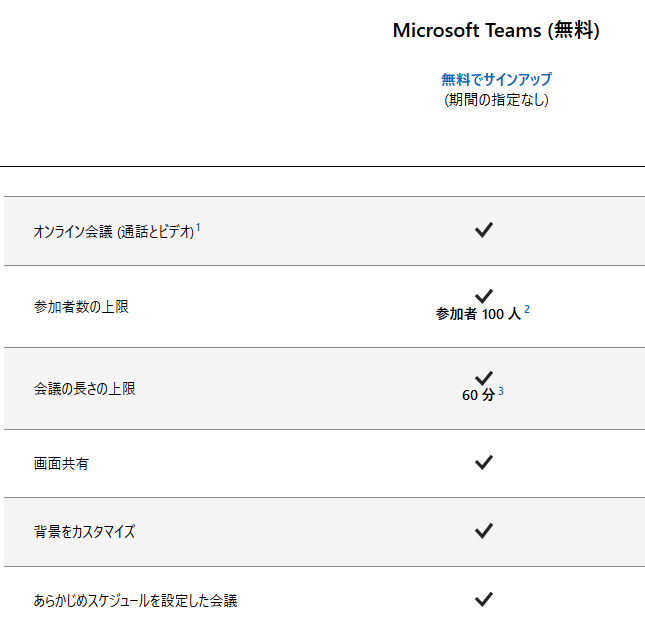Click checkmark in あらかじめスケジュールを設定した会議 row

(484, 599)
